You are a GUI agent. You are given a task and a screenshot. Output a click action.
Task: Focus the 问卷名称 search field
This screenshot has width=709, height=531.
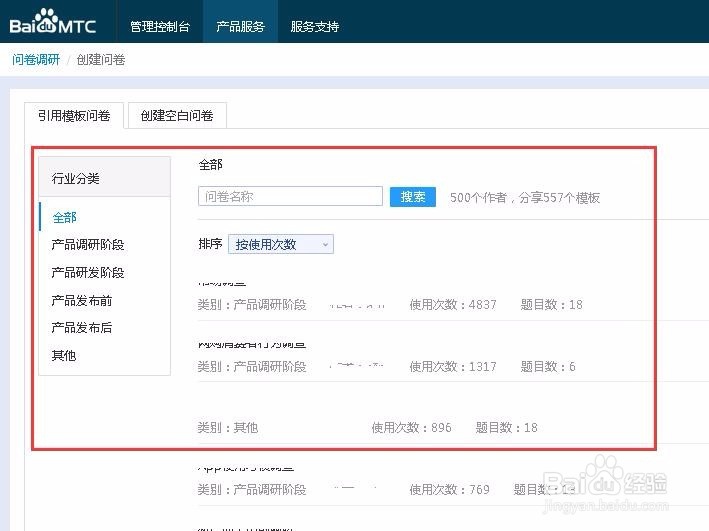click(290, 196)
